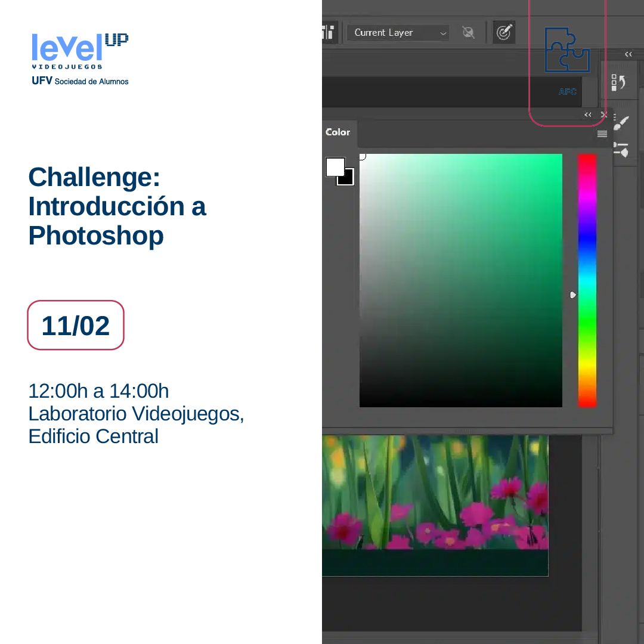Click the "Introducción a" heading line
644x644 pixels.
click(x=117, y=206)
